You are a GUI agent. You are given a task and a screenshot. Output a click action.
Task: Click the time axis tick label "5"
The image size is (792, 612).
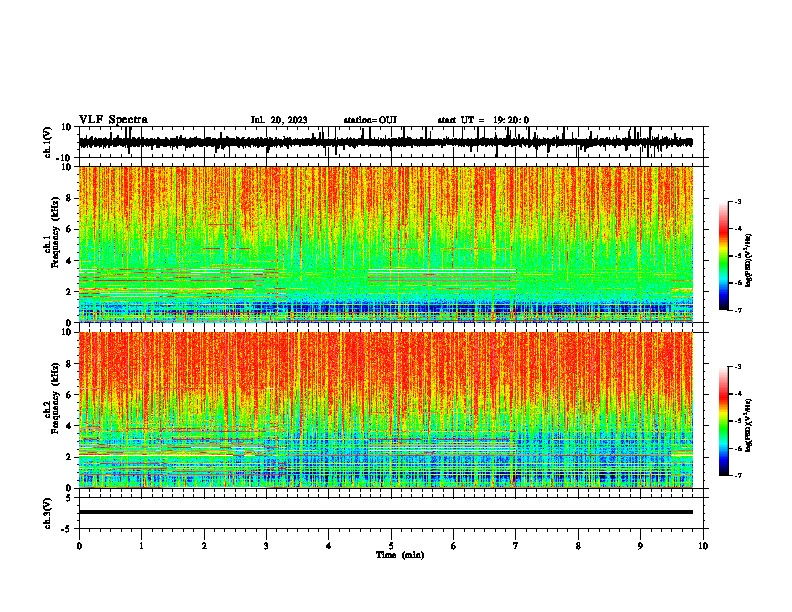[x=391, y=546]
